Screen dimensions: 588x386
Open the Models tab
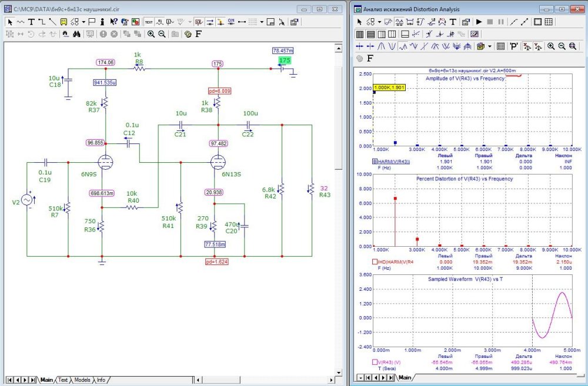(82, 380)
